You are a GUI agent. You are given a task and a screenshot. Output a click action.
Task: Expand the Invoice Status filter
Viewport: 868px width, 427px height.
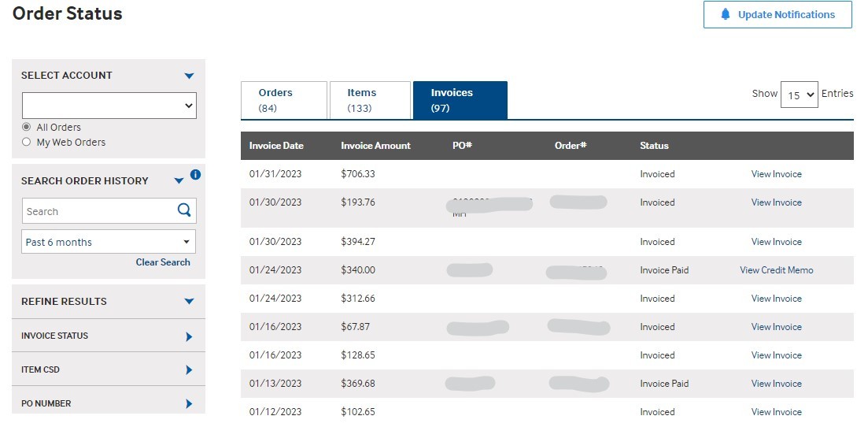pos(189,336)
